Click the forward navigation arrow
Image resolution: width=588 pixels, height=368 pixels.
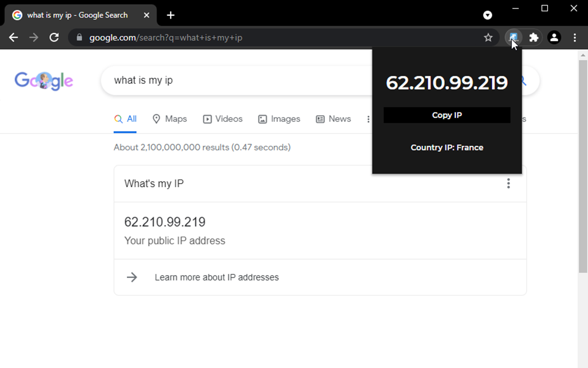coord(34,37)
